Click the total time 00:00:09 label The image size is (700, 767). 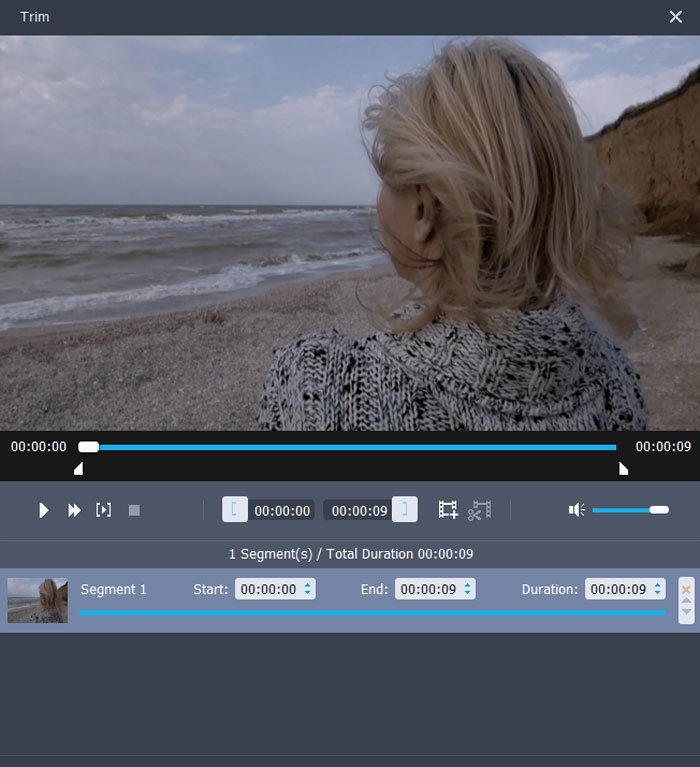point(663,447)
